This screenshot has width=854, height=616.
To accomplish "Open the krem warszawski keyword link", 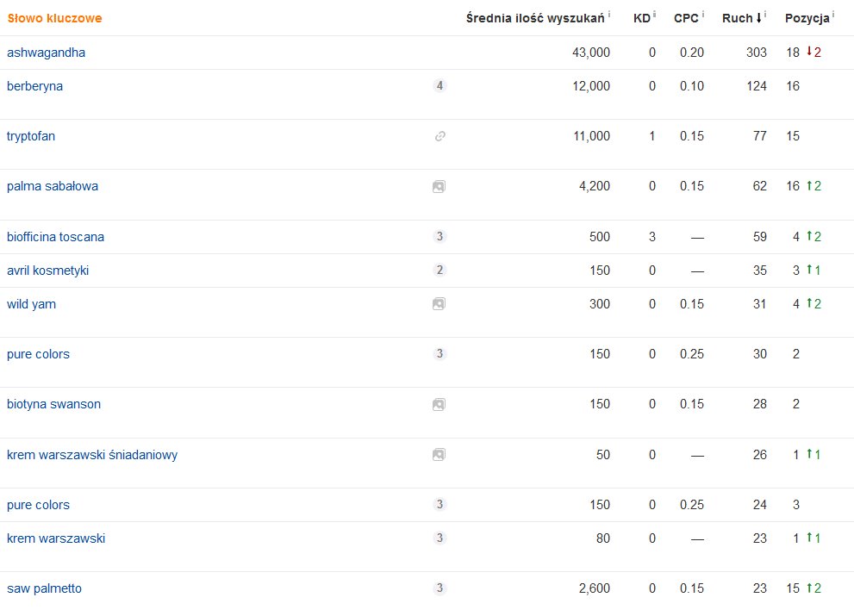I will [x=56, y=538].
